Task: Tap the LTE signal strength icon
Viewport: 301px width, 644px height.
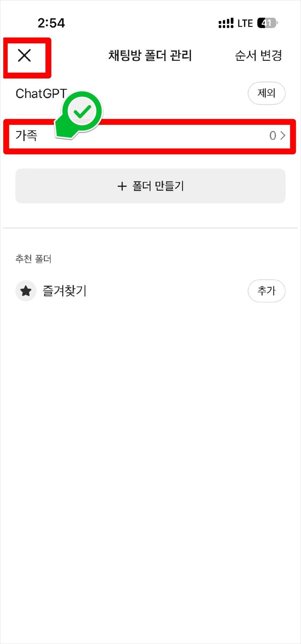Action: coord(226,23)
